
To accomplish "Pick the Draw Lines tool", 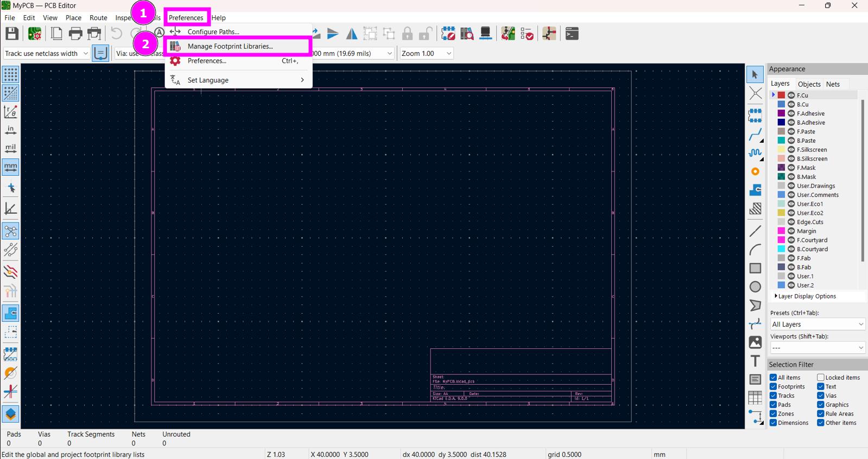I will click(755, 231).
